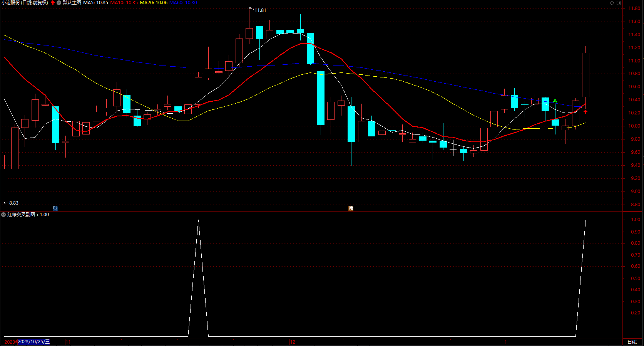The height and width of the screenshot is (346, 644).
Task: Click the 日线 period button
Action: pyautogui.click(x=632, y=342)
